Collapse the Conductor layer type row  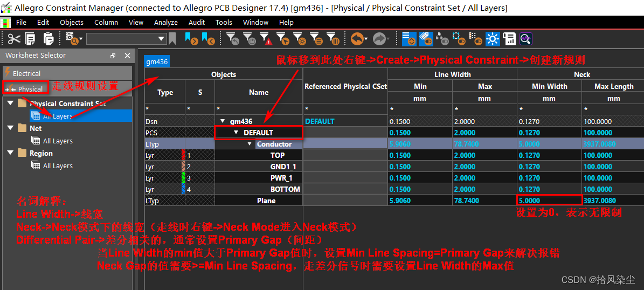(x=250, y=144)
